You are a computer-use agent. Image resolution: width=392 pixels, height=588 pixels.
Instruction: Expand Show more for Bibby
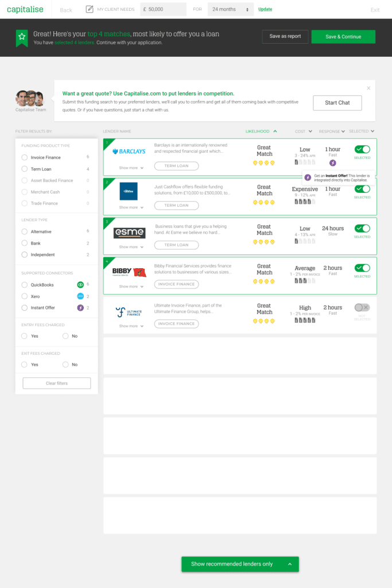[131, 287]
